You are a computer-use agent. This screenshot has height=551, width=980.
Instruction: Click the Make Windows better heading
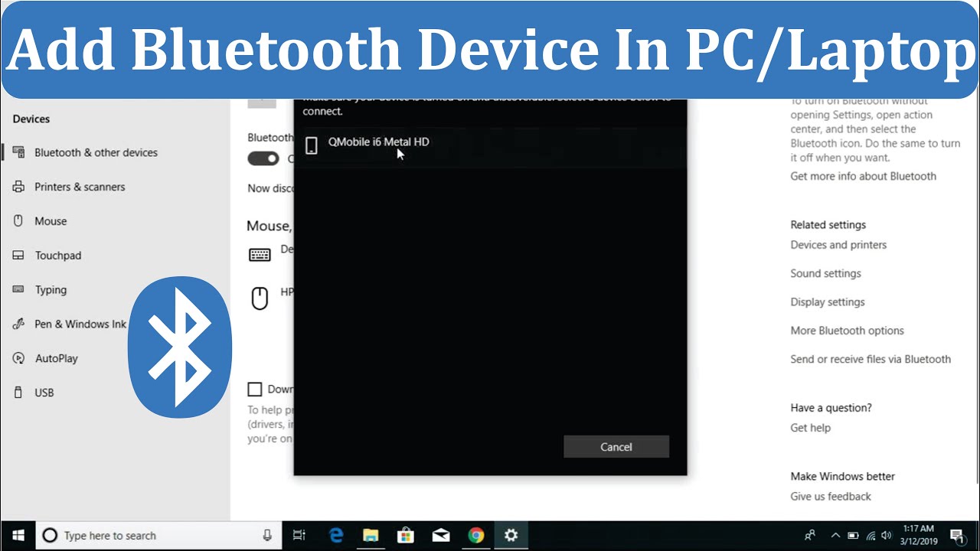(843, 476)
